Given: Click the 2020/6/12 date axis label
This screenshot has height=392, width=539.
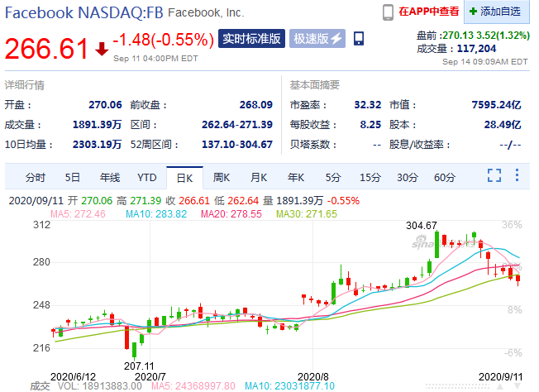Looking at the screenshot, I should 73,377.
